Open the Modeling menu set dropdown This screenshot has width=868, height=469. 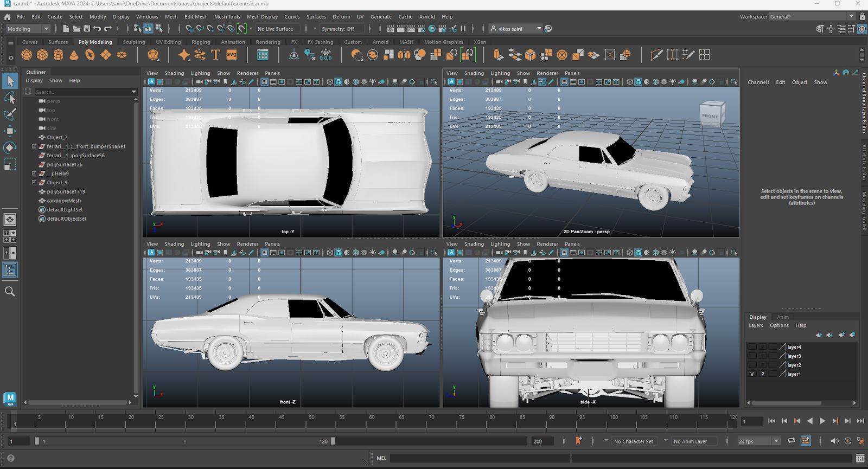coord(28,29)
